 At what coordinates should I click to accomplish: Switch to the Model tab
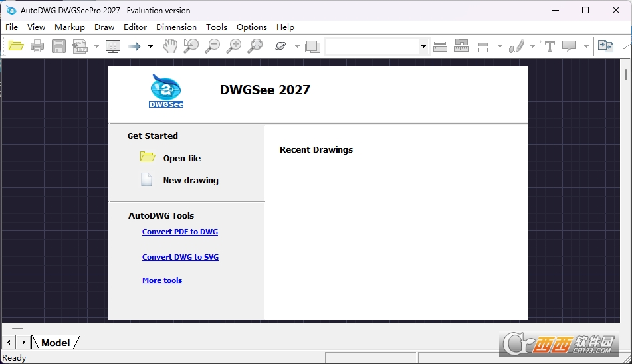(x=56, y=343)
